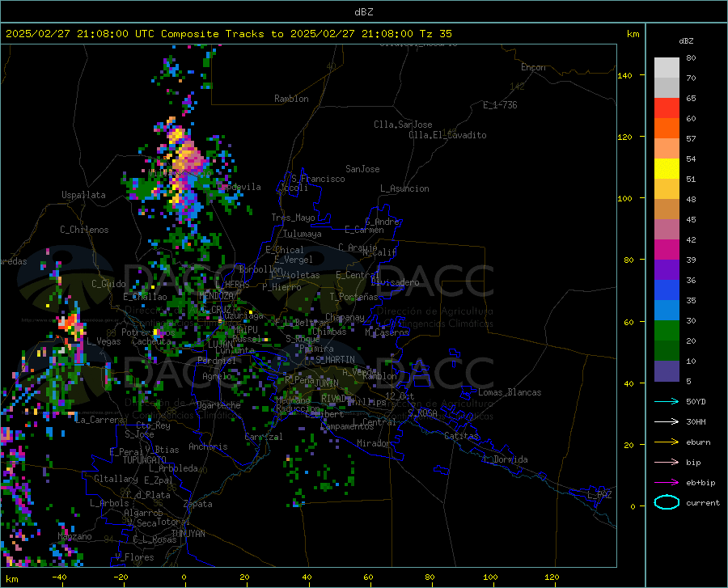Click the 'Capdevila' map label
The width and height of the screenshot is (728, 588).
point(239,187)
